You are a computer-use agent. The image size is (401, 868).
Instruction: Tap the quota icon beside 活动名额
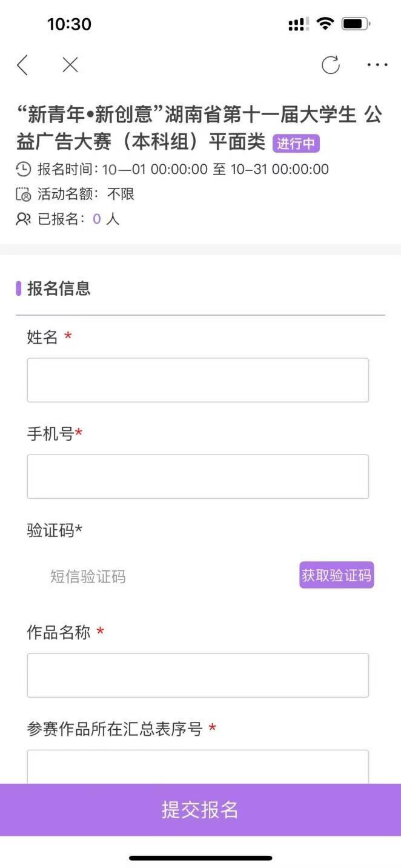point(23,195)
